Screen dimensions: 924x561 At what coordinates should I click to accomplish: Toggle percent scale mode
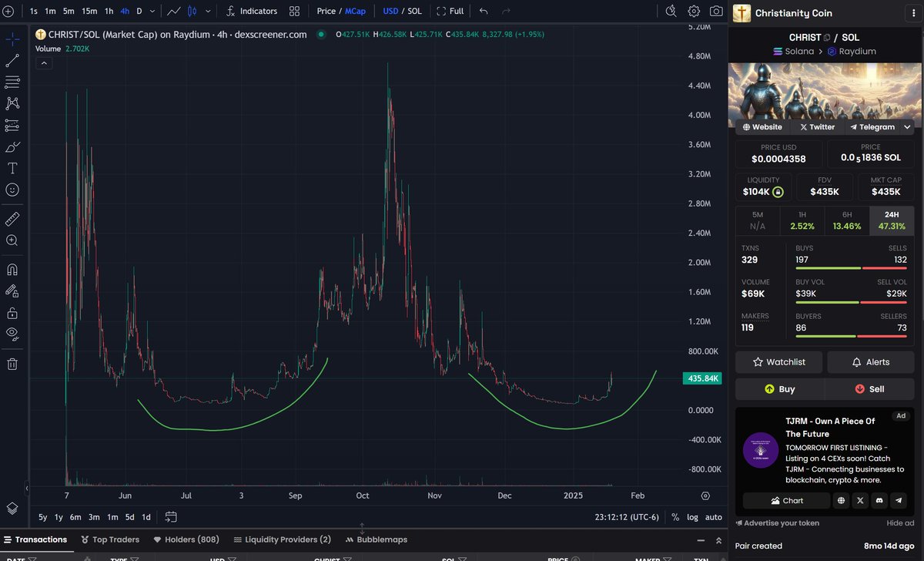point(675,517)
